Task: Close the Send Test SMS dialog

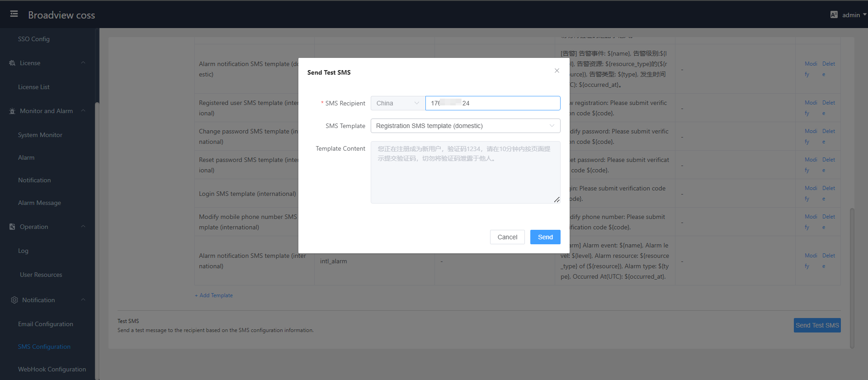Action: click(x=557, y=71)
